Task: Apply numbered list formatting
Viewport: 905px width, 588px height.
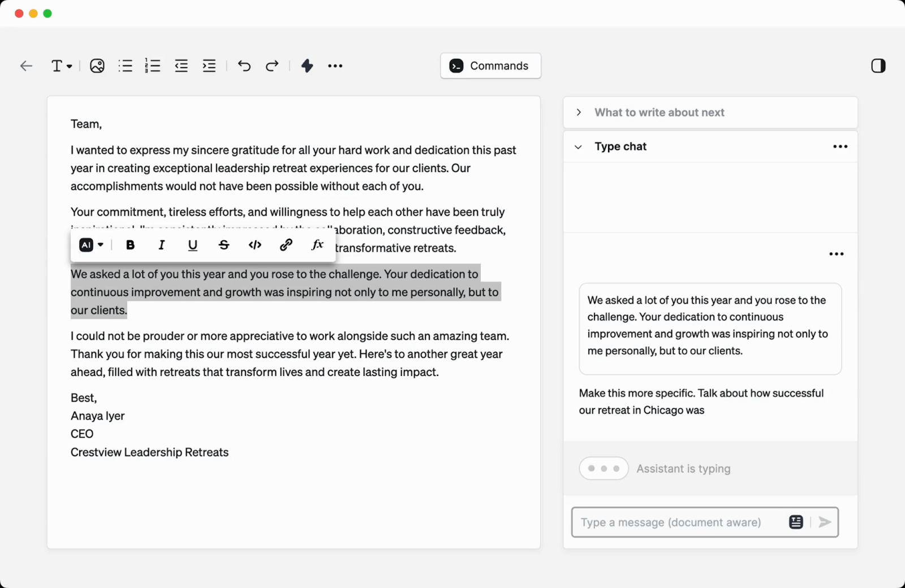Action: (x=153, y=66)
